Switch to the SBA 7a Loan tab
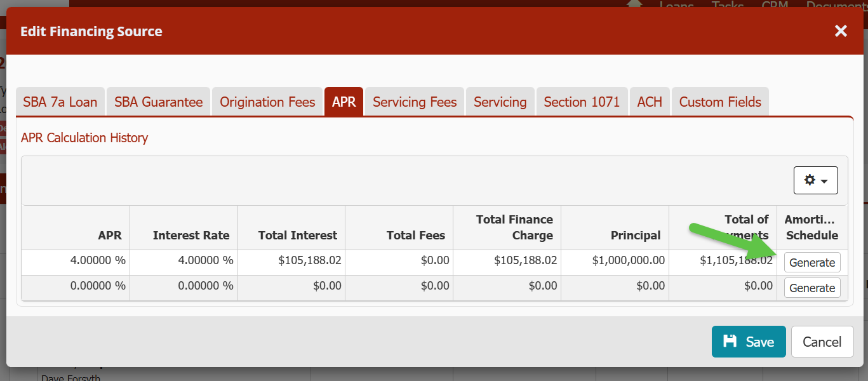 click(60, 102)
